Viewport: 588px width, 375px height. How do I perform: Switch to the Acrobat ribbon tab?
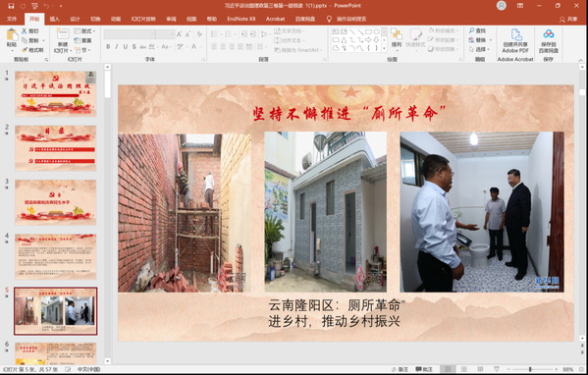point(275,19)
